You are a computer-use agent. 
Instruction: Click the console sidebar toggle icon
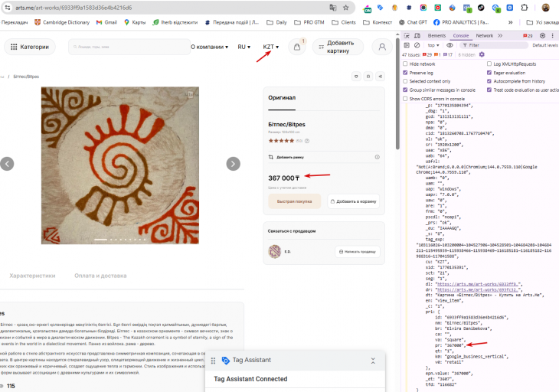point(407,45)
